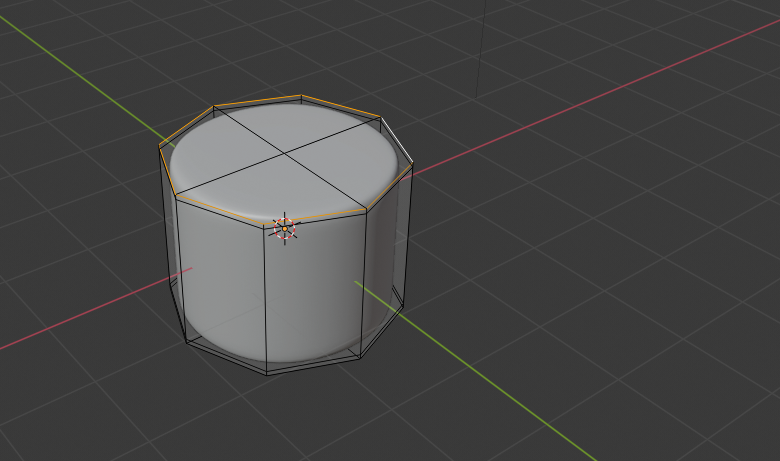This screenshot has width=780, height=461.
Task: Click the 3D cursor crosshair
Action: [x=285, y=229]
